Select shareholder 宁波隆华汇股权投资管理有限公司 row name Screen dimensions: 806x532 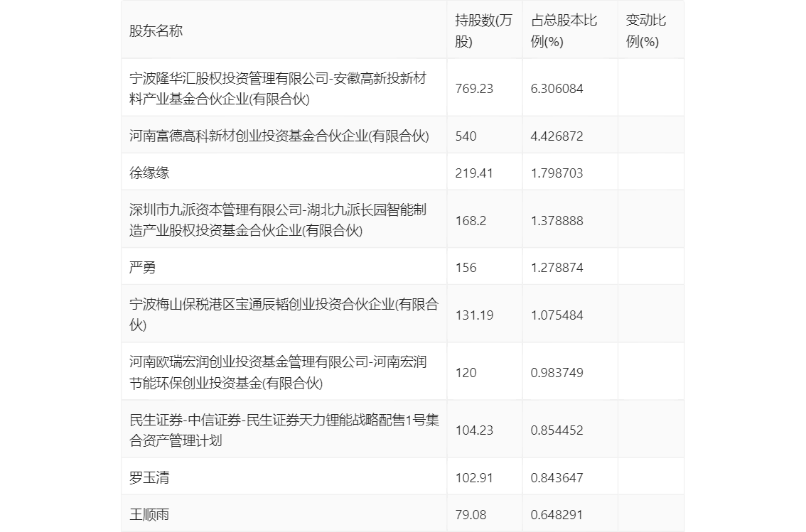coord(278,88)
